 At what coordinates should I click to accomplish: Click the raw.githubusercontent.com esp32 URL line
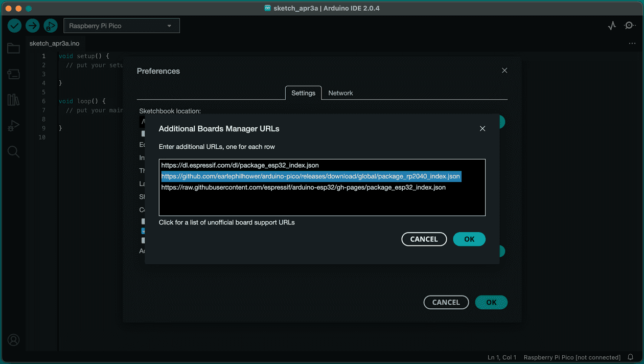[x=304, y=188]
